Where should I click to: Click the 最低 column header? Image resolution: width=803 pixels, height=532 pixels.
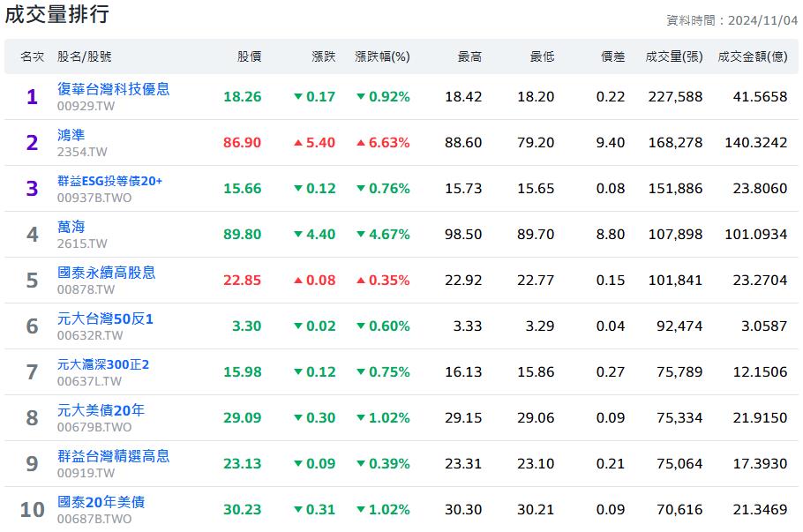(x=542, y=56)
